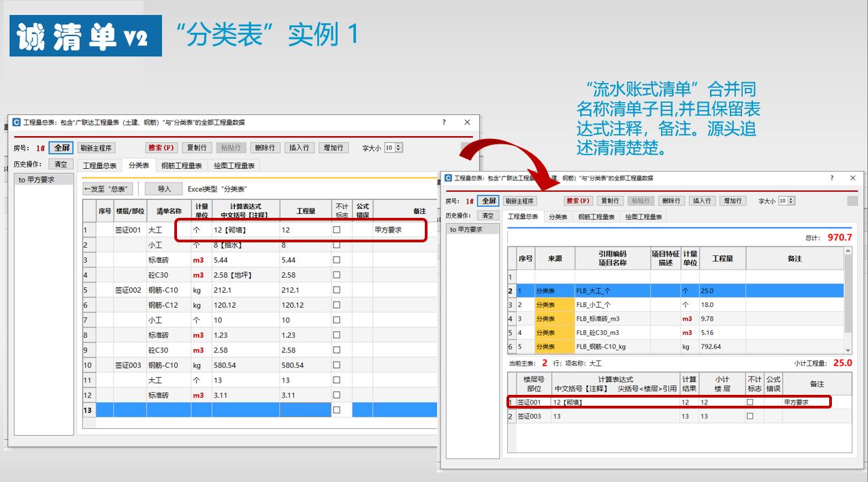Click 导入 import button in left window
Viewport: 868px width, 482px height.
164,189
